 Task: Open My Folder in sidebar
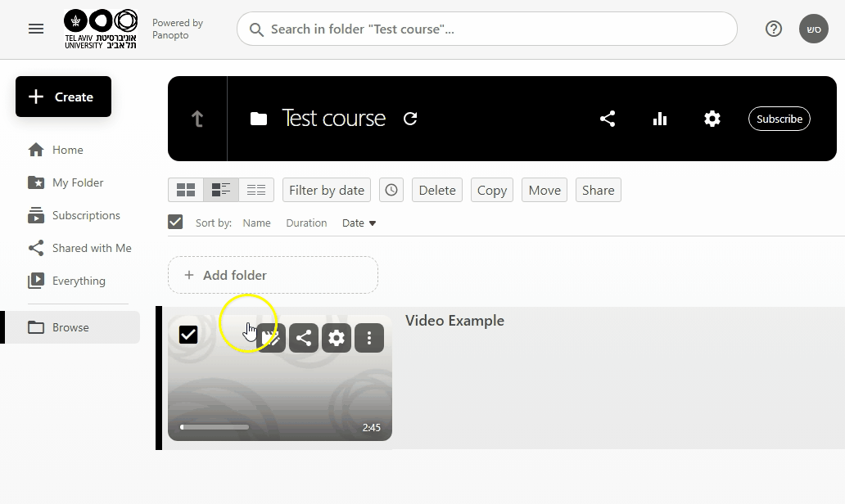coord(66,182)
